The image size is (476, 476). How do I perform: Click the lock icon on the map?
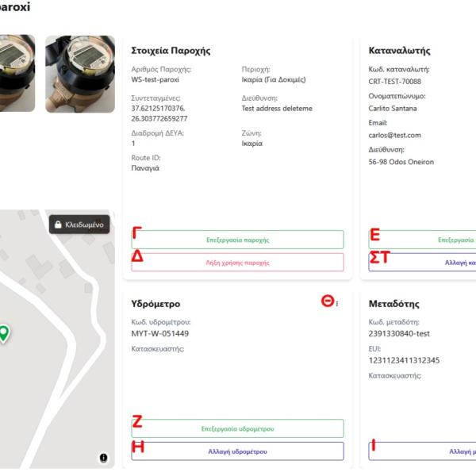pyautogui.click(x=58, y=225)
